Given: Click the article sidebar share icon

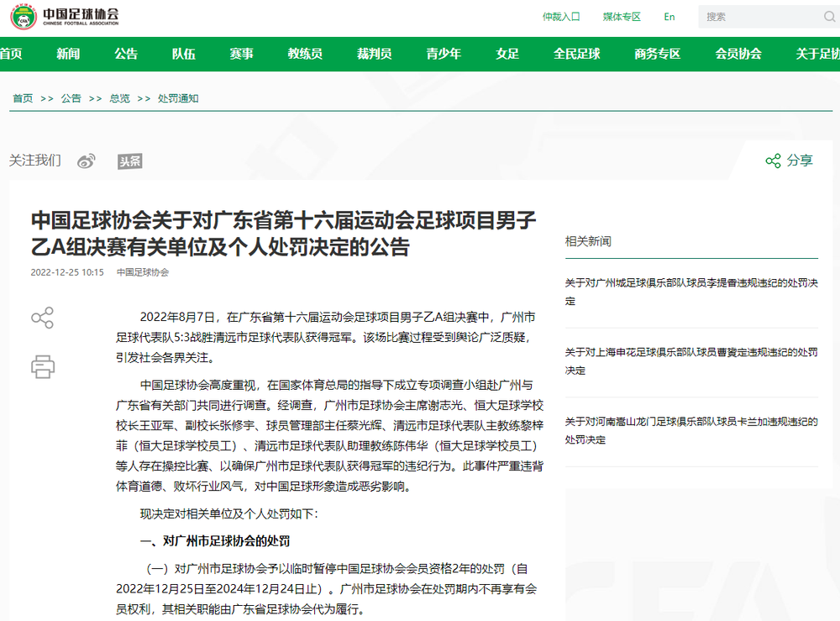Looking at the screenshot, I should click(x=42, y=318).
